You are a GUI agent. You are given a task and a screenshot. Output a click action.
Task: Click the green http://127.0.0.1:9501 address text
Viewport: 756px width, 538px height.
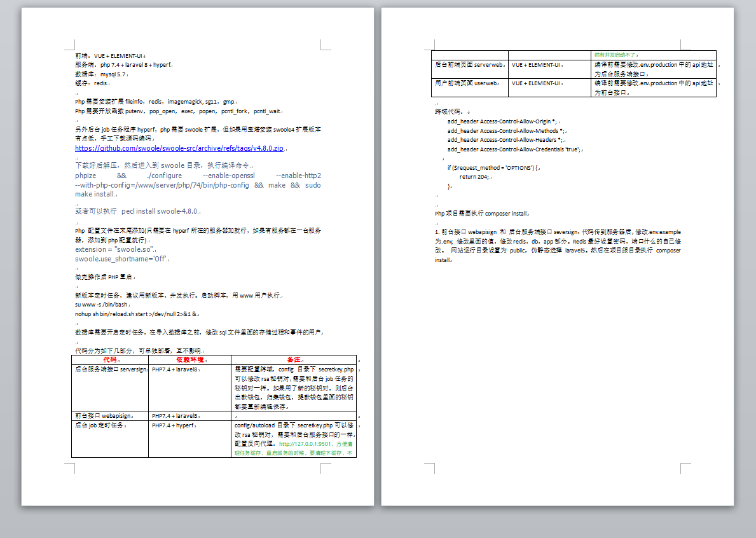click(x=305, y=444)
